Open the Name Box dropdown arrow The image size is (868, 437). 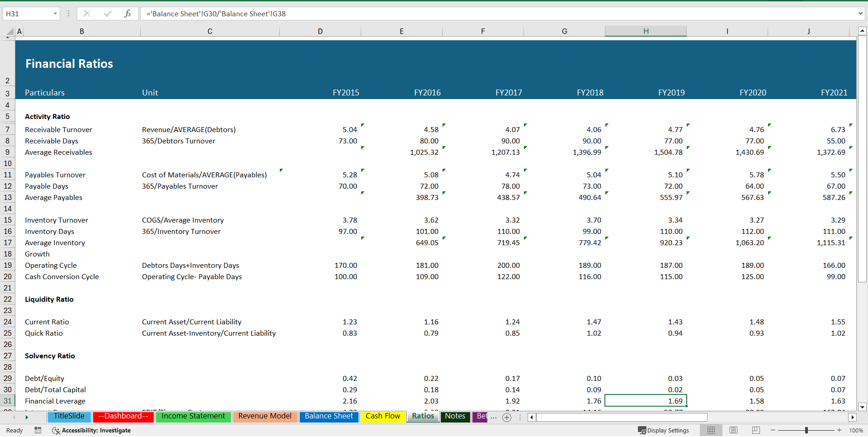(x=55, y=14)
